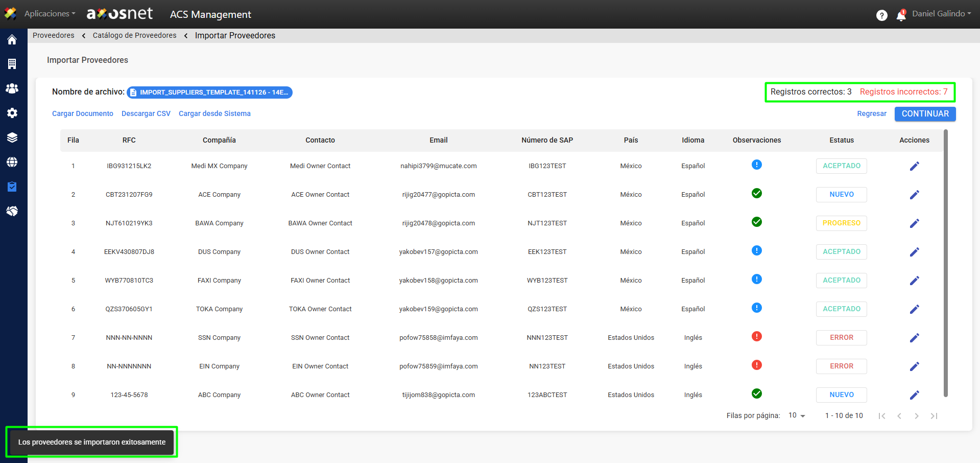
Task: Open the users group sidebar icon
Action: [x=12, y=88]
